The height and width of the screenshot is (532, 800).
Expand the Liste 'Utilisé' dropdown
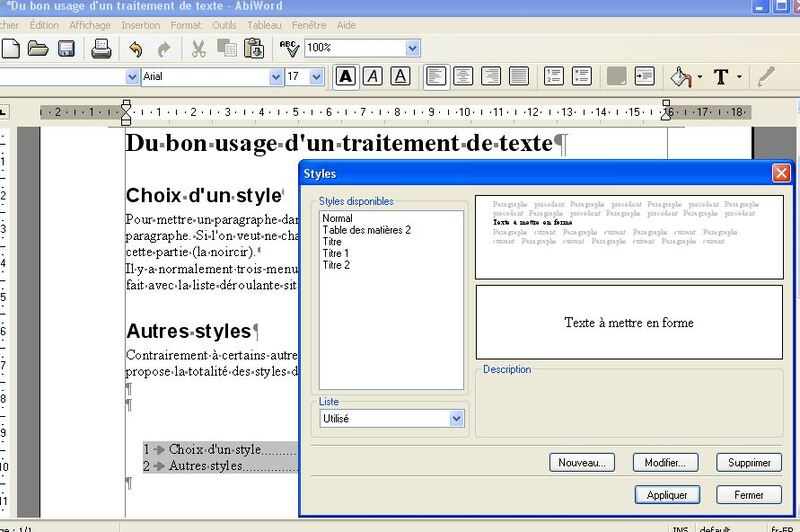pos(457,419)
